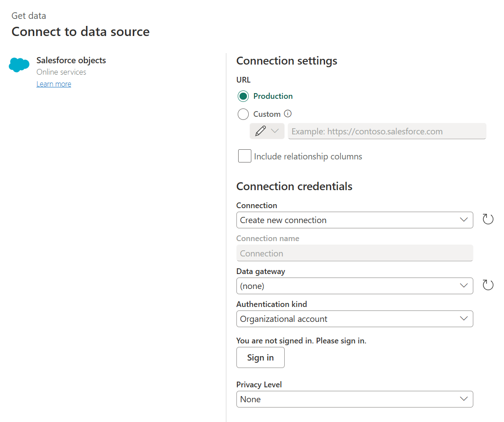Click the pencil edit icon under Custom
This screenshot has width=504, height=422.
tap(261, 131)
